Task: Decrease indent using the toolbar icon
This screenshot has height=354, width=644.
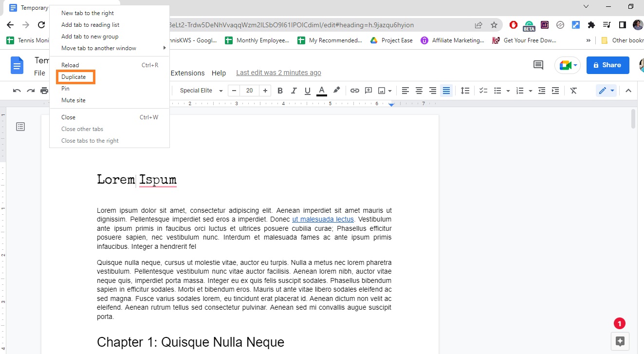Action: point(542,90)
